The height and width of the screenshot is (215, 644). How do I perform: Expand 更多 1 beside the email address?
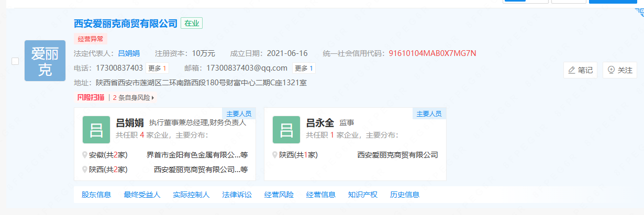[x=304, y=68]
